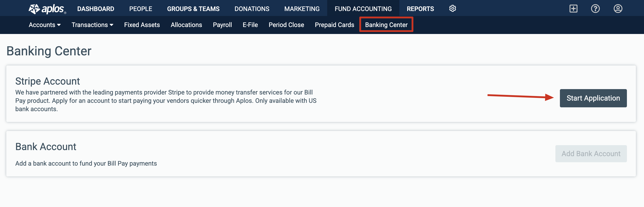Open the Payroll section
The width and height of the screenshot is (644, 207).
(x=222, y=25)
